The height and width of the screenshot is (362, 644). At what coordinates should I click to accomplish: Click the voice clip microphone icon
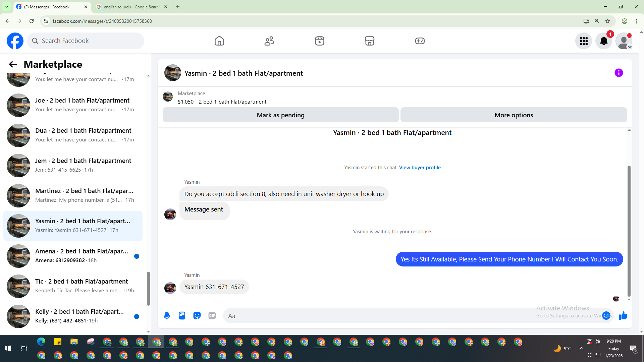click(167, 316)
